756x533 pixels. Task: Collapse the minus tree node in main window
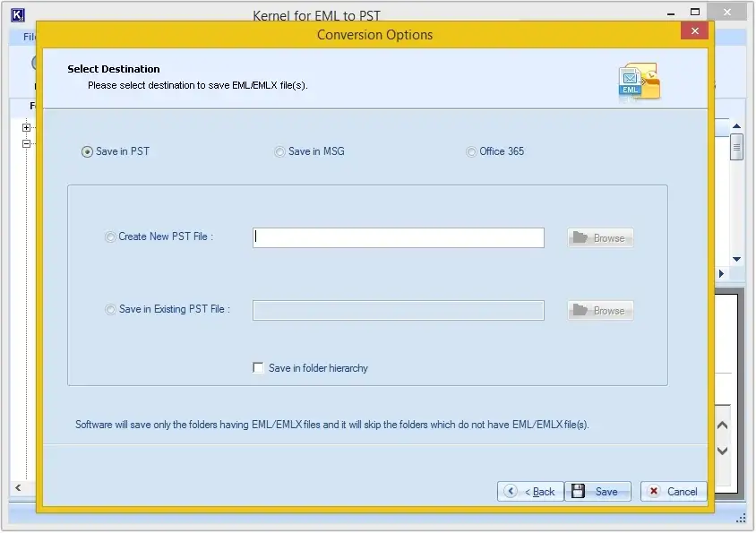pyautogui.click(x=27, y=143)
